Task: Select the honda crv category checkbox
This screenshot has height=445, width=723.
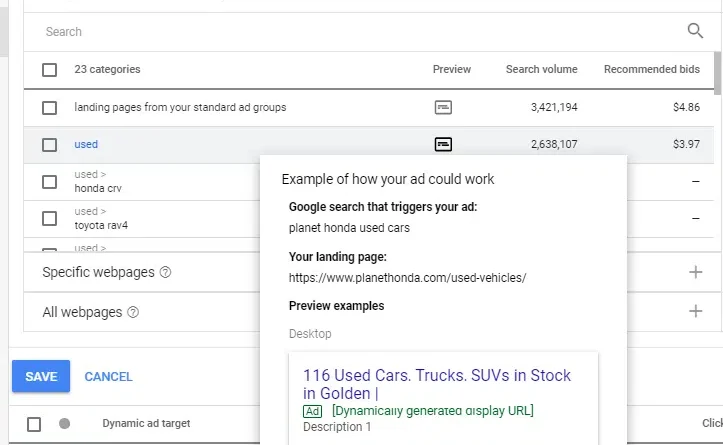Action: [50, 181]
